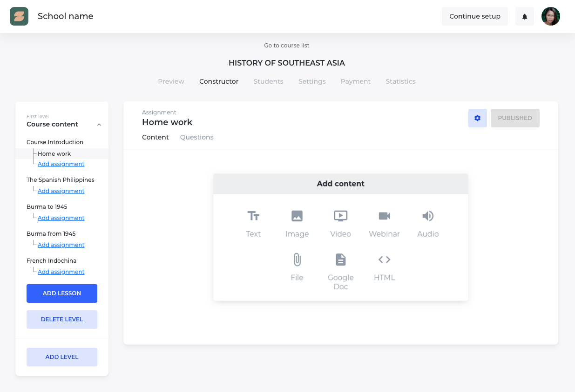The height and width of the screenshot is (392, 575).
Task: Open the assignment settings gear
Action: click(477, 118)
